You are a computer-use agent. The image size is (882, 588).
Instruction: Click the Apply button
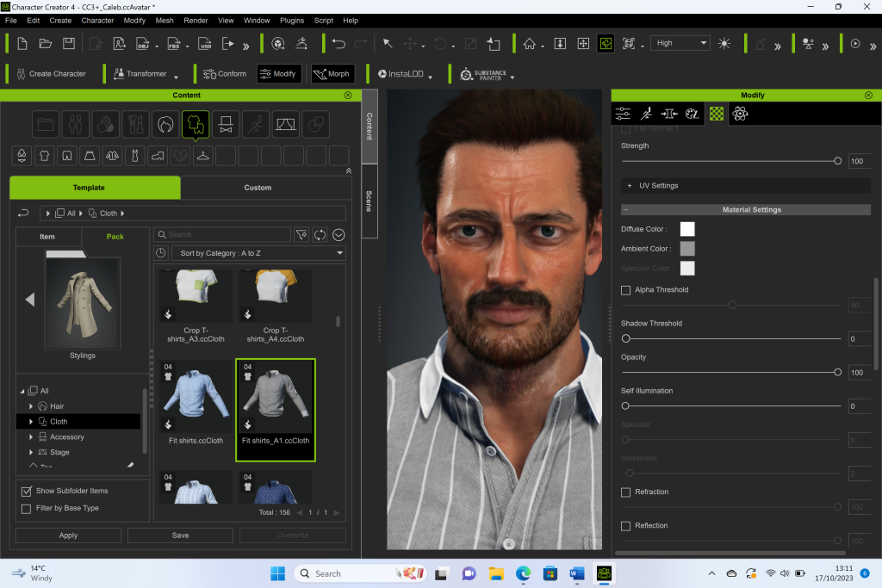68,535
